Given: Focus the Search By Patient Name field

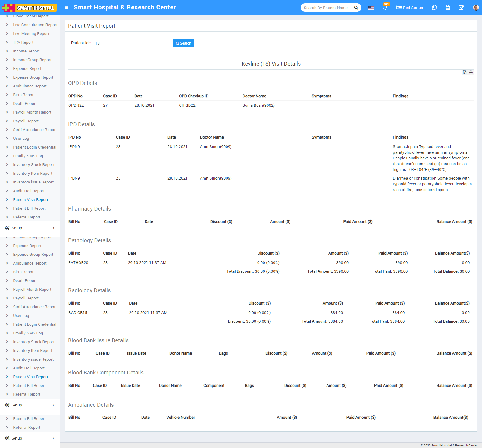Looking at the screenshot, I should click(327, 8).
